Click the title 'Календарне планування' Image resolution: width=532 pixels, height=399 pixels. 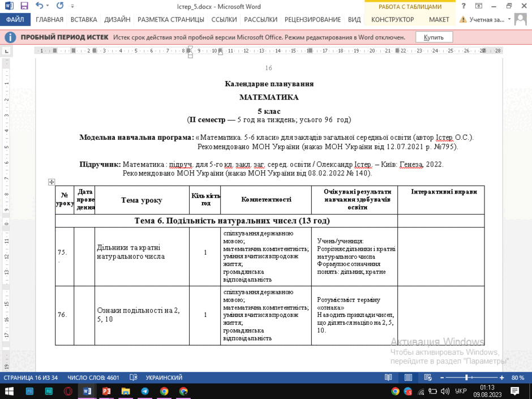tap(269, 84)
